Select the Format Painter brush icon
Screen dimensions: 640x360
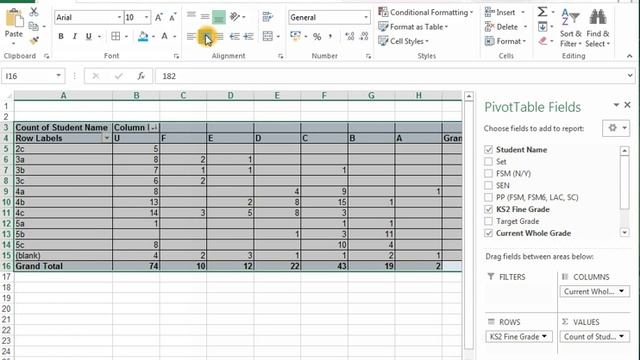34,40
